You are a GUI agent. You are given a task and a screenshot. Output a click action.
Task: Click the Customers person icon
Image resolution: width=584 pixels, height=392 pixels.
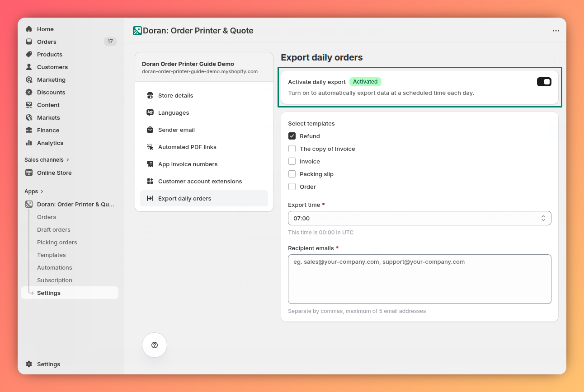[29, 67]
